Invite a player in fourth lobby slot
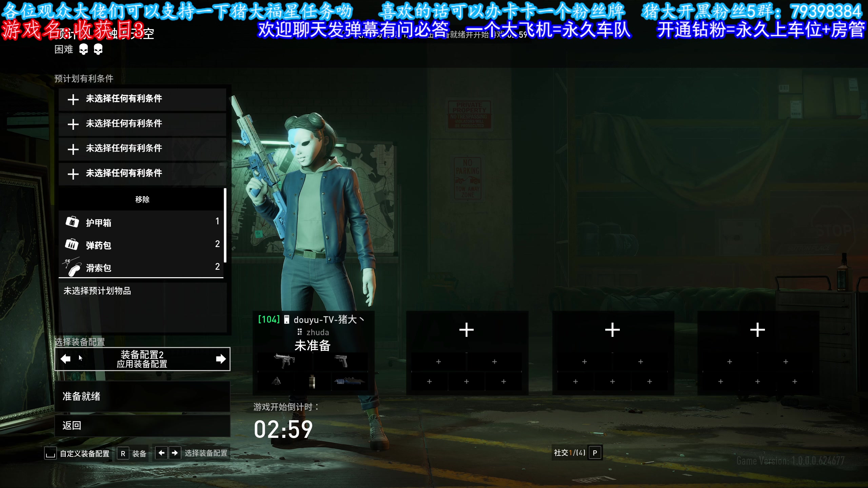 [x=757, y=330]
